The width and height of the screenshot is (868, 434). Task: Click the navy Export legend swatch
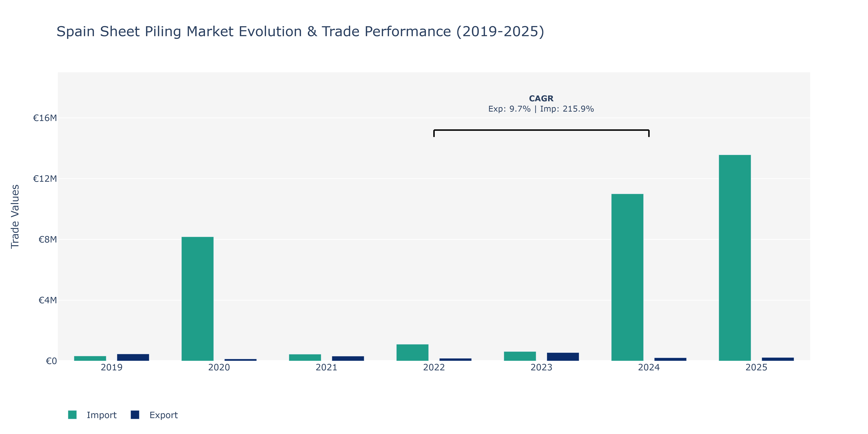click(135, 415)
